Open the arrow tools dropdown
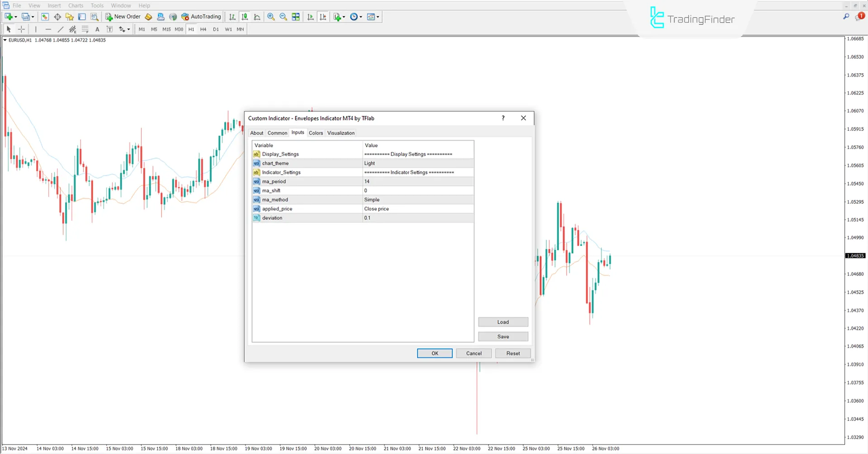 tap(128, 29)
